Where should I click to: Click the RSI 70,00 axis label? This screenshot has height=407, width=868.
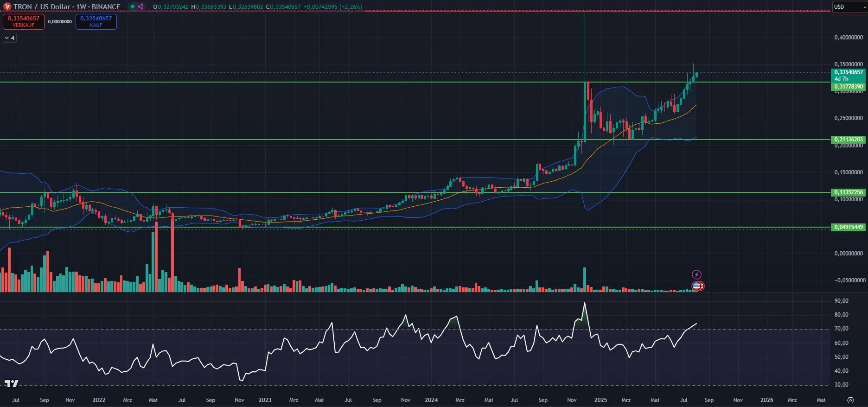point(841,329)
